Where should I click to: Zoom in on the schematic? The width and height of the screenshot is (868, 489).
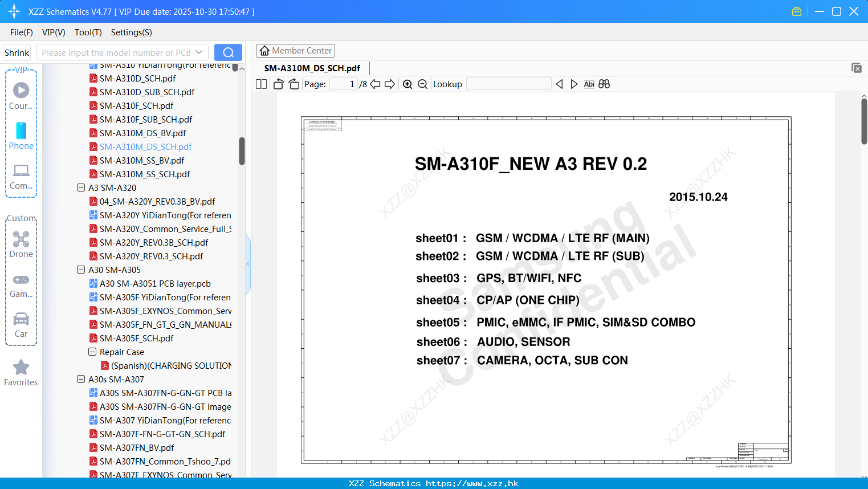point(407,84)
